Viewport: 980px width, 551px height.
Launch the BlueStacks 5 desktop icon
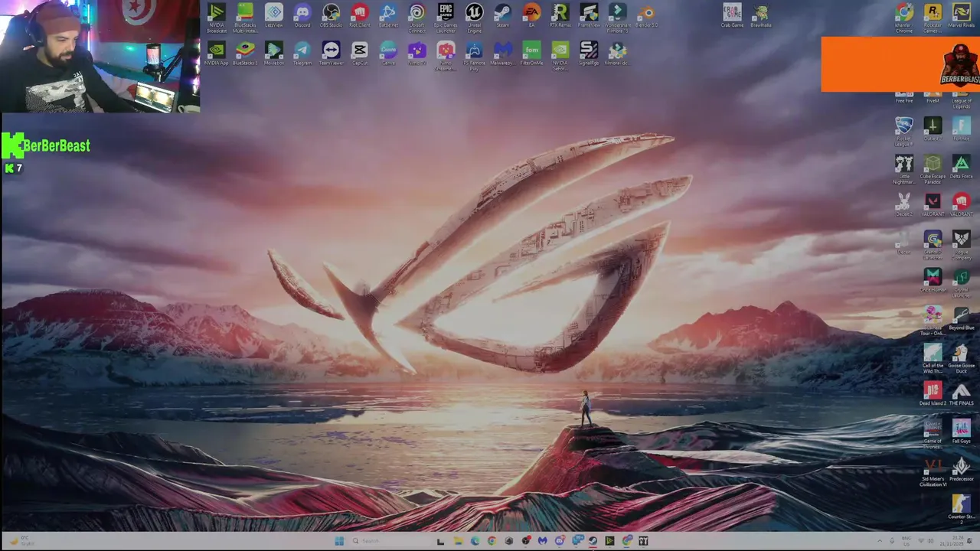pos(245,54)
